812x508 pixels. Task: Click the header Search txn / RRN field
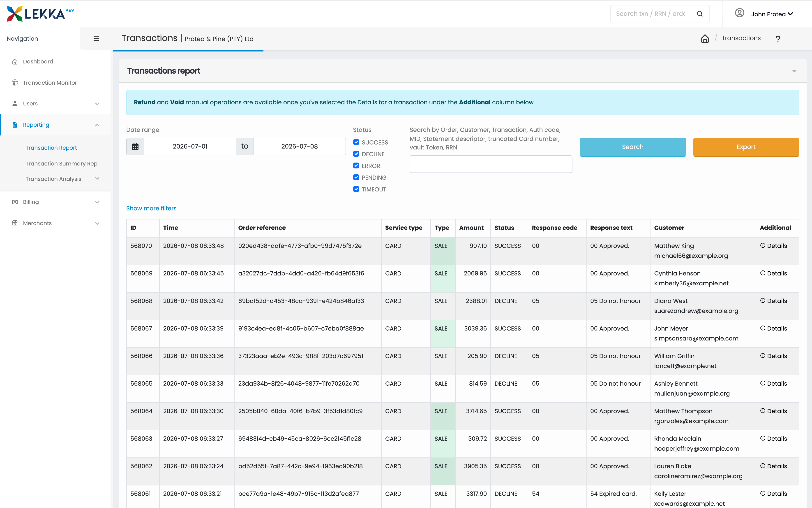650,14
